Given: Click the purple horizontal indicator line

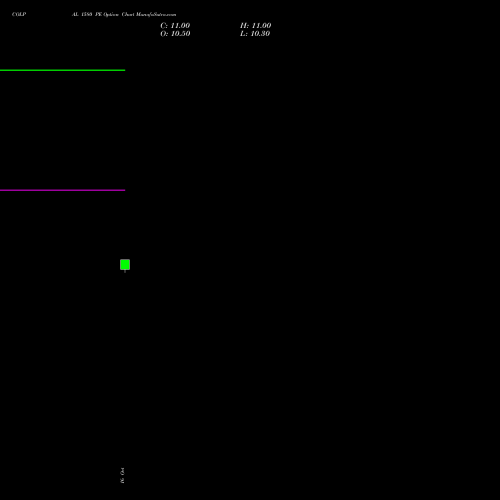Looking at the screenshot, I should [x=62, y=190].
